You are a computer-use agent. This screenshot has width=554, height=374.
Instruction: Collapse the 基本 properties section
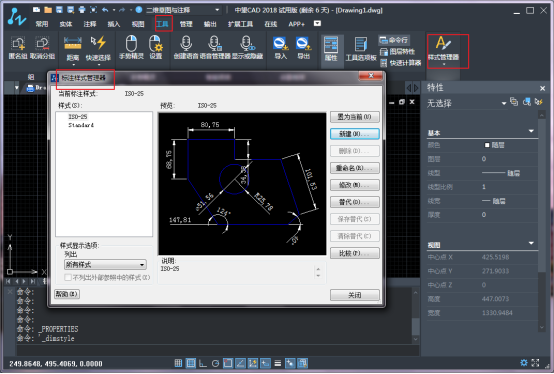pyautogui.click(x=531, y=131)
